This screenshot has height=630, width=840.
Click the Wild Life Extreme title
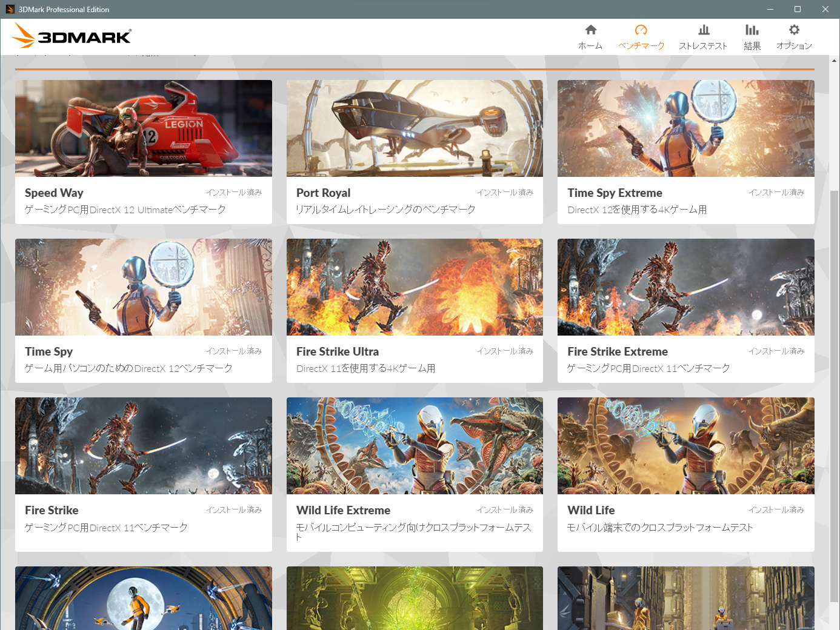tap(343, 511)
